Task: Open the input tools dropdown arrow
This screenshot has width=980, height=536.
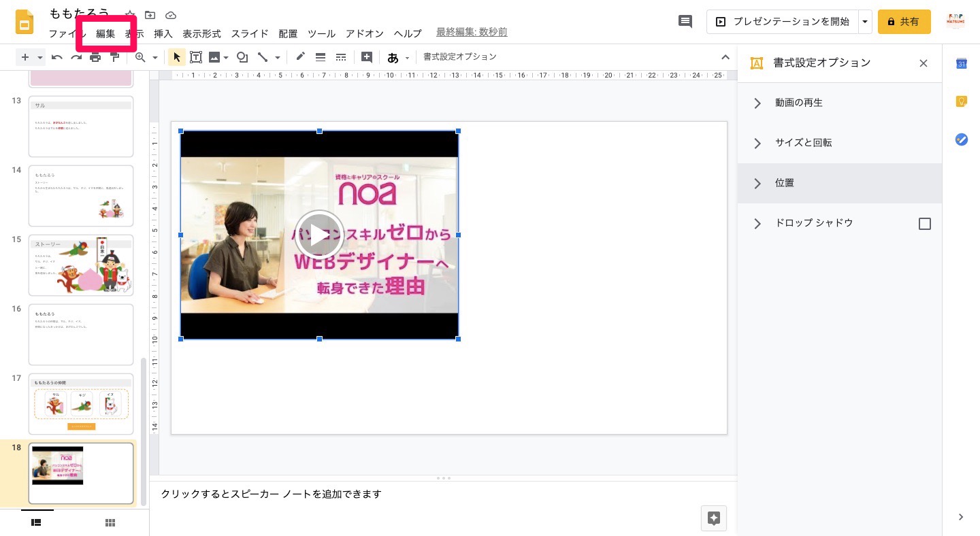Action: click(x=407, y=58)
